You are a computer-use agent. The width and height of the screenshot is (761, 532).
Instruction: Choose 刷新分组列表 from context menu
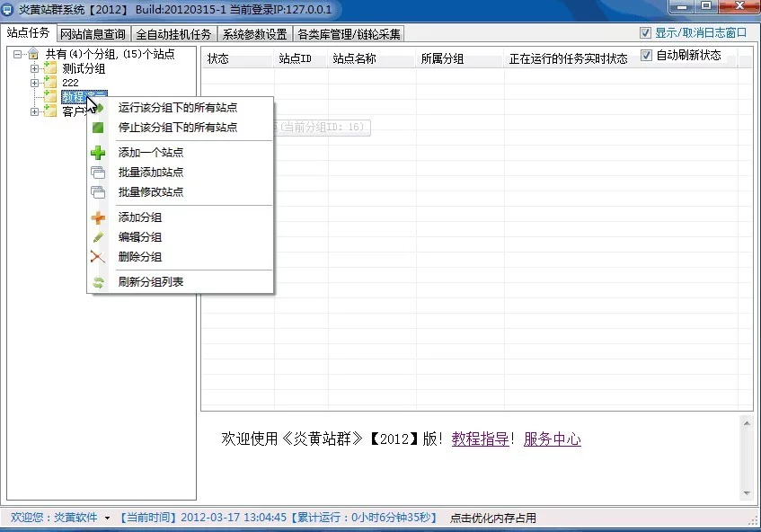[180, 282]
